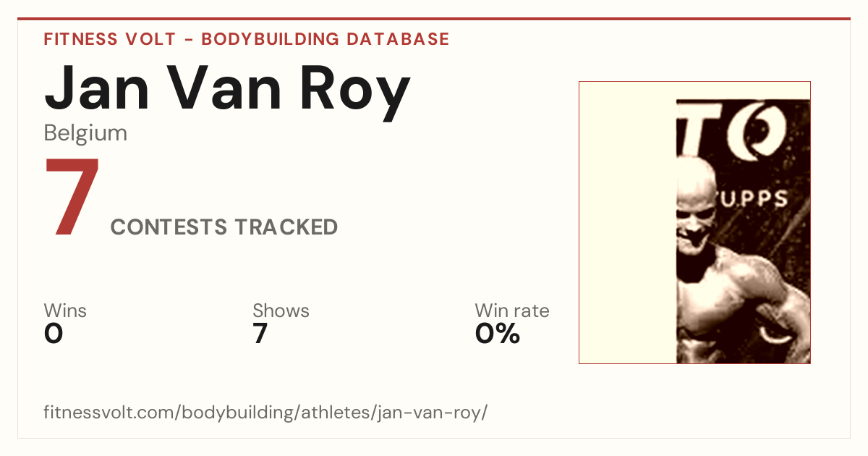Click the 0% win rate value
Screen dimensions: 868x456
pyautogui.click(x=498, y=334)
